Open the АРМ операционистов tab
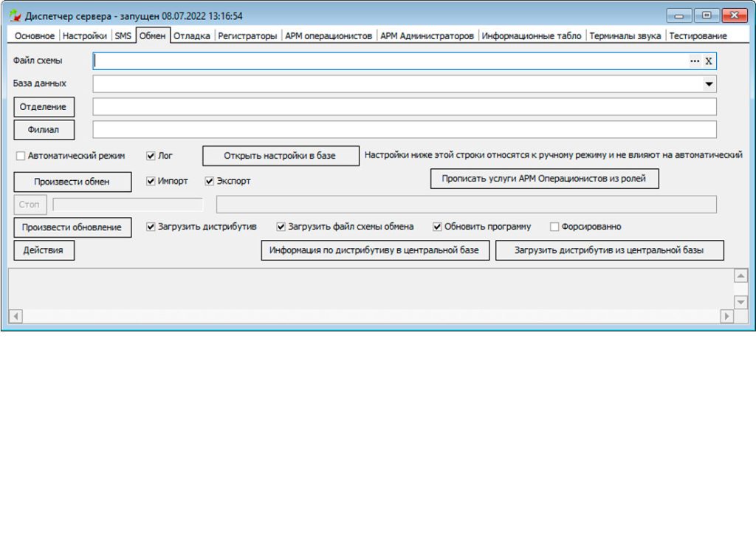 329,35
